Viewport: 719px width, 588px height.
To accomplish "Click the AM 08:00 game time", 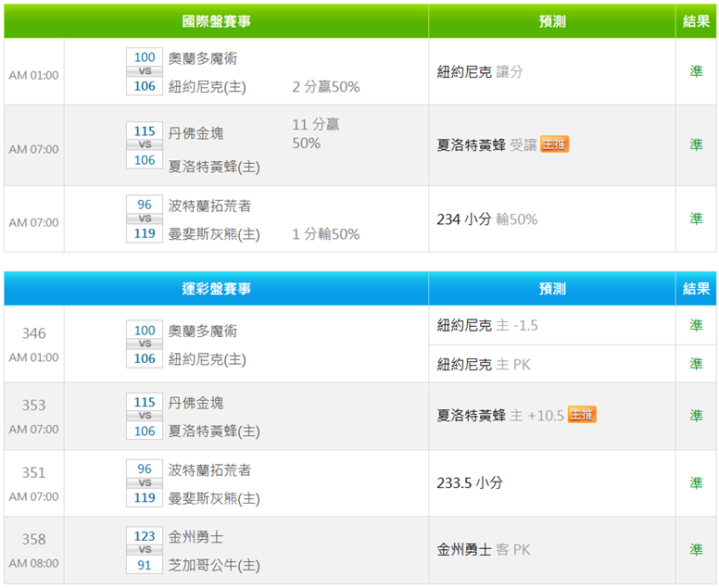I will pyautogui.click(x=34, y=563).
